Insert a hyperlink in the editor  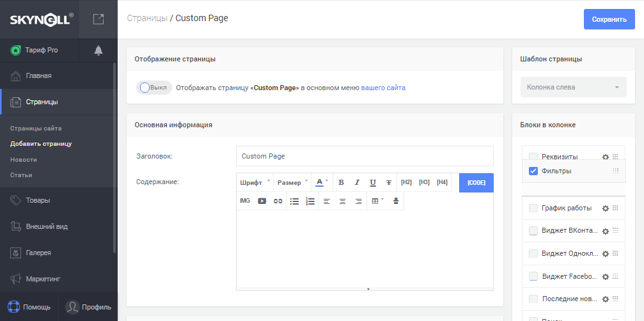[278, 201]
